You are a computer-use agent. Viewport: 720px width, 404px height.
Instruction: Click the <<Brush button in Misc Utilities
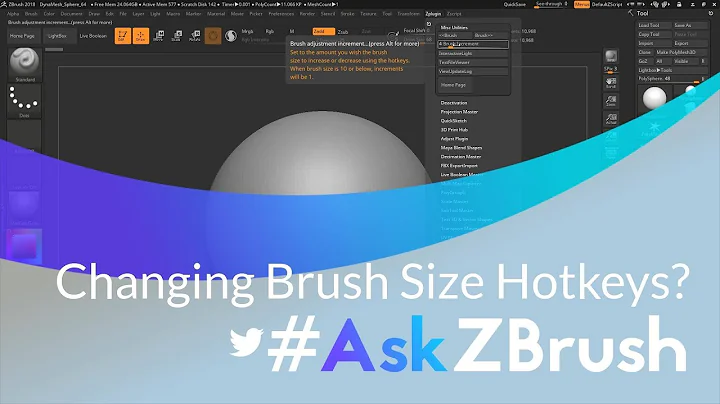pos(455,35)
